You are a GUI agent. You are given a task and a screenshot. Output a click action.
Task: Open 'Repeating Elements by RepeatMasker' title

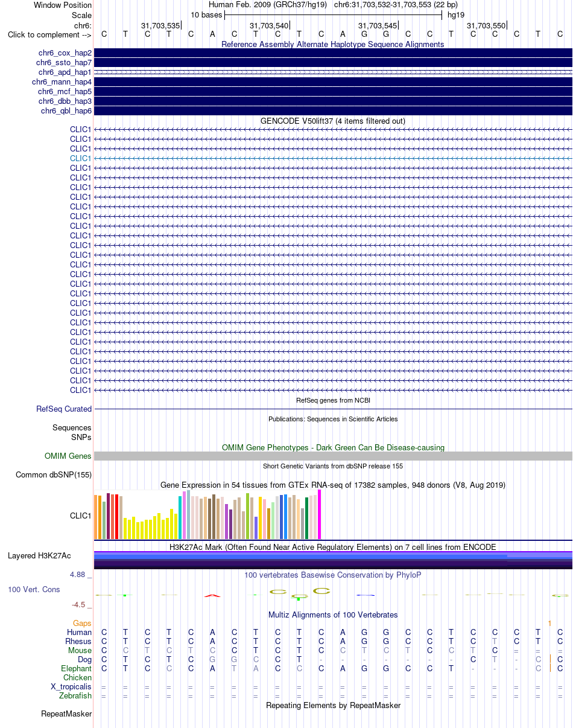click(x=333, y=705)
